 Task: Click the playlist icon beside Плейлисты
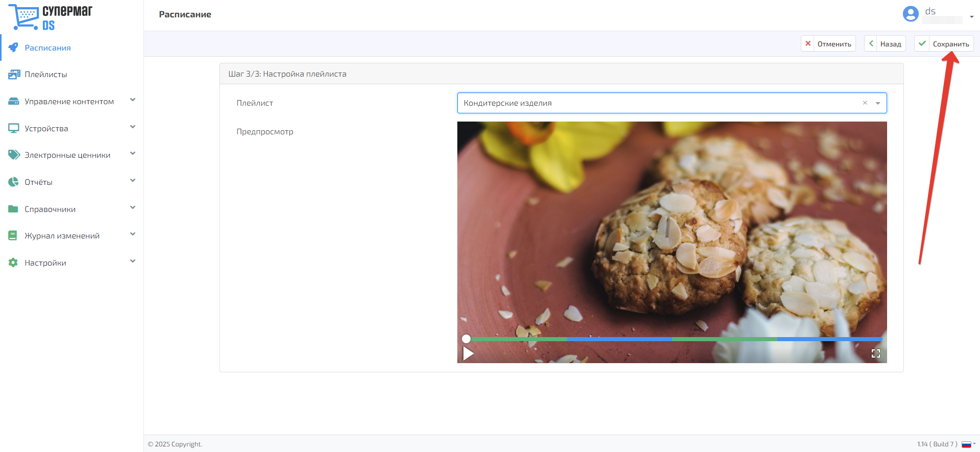coord(14,75)
